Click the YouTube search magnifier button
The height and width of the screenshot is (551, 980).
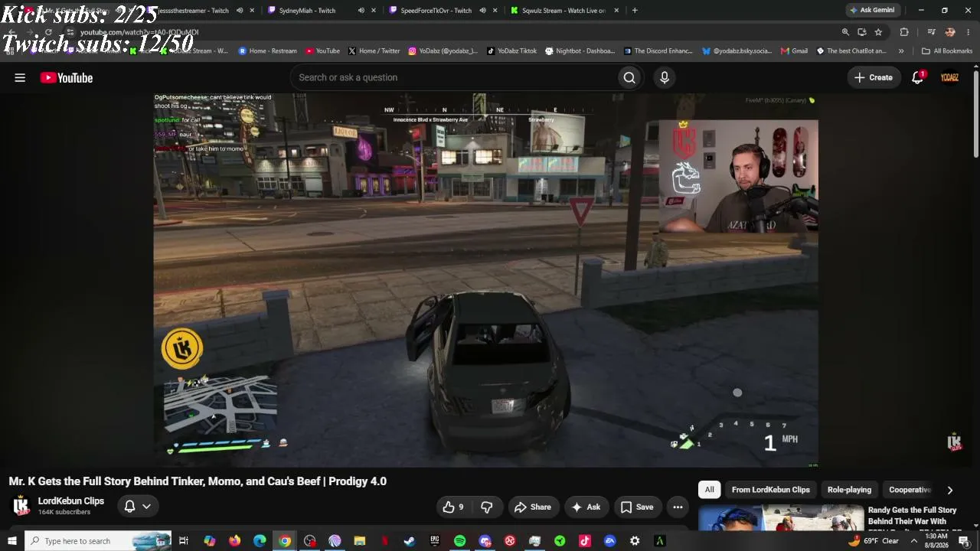[629, 77]
